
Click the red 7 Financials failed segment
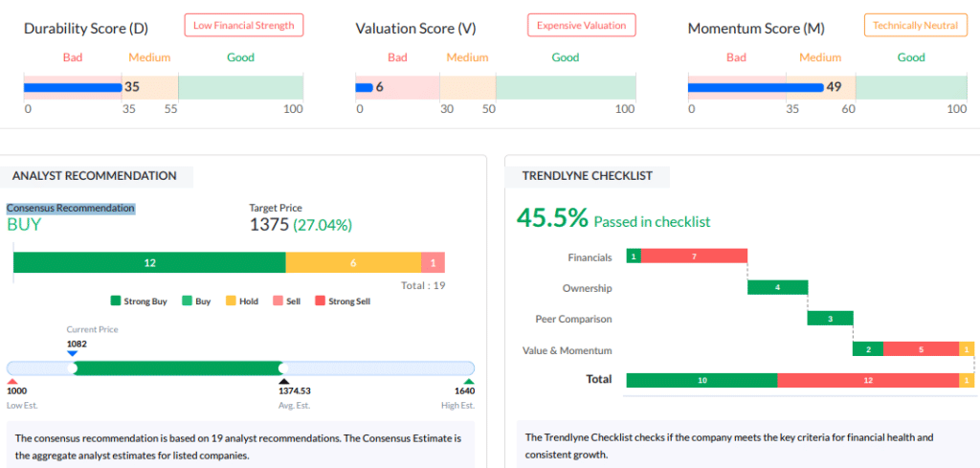694,256
